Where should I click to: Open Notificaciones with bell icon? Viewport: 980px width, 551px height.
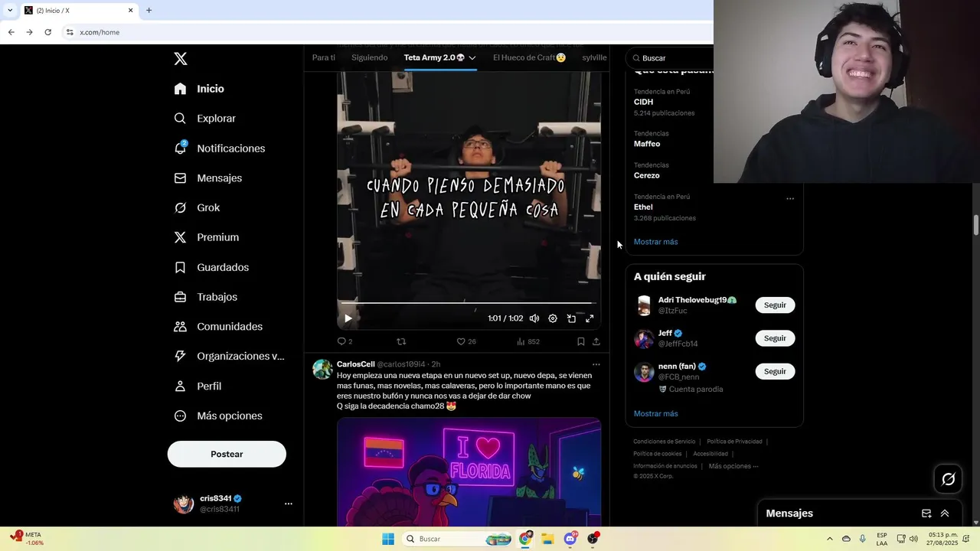[219, 148]
